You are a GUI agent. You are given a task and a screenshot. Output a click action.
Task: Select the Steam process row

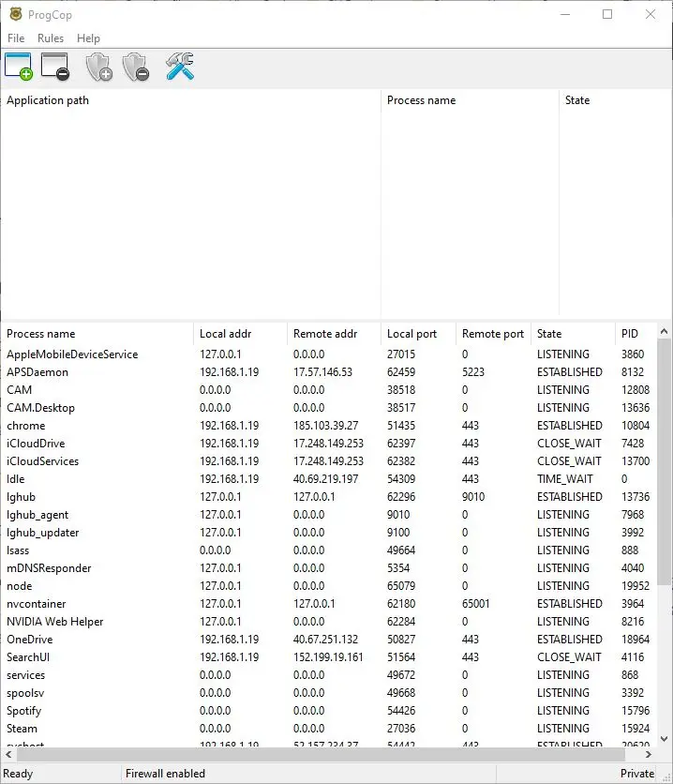click(x=328, y=729)
